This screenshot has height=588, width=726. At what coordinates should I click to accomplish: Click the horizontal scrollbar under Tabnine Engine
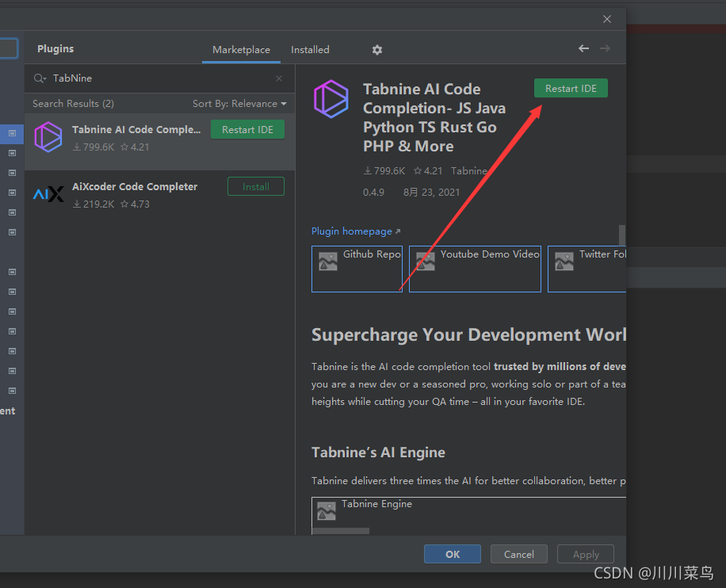[341, 531]
